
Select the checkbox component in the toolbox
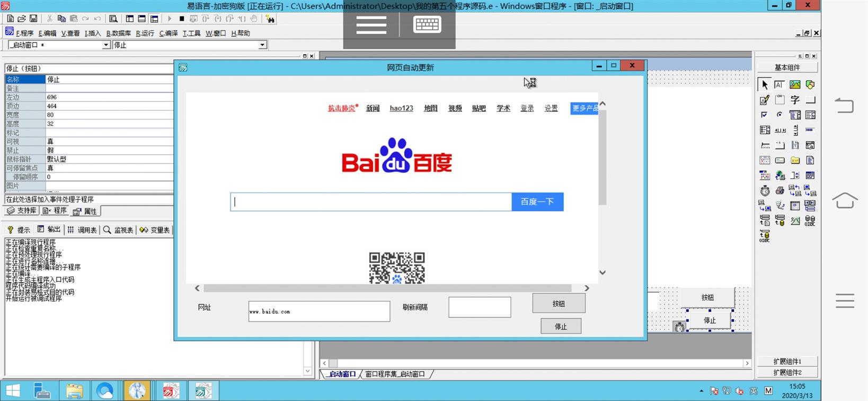click(764, 115)
